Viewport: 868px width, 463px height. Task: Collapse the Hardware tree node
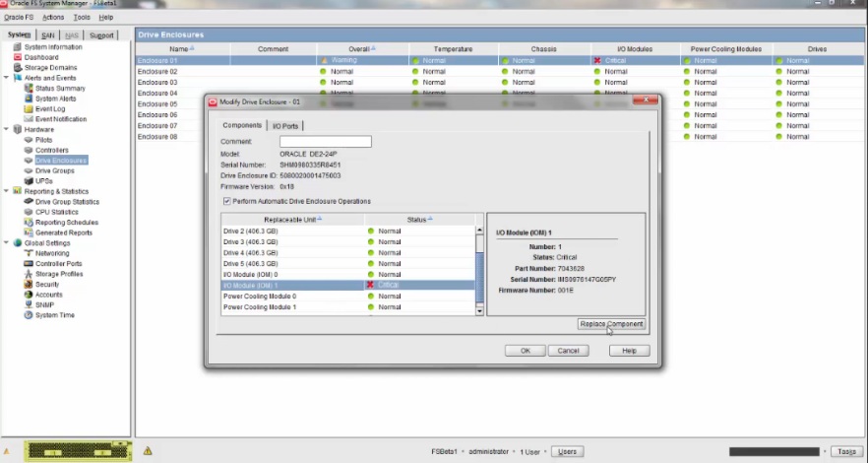tap(7, 129)
